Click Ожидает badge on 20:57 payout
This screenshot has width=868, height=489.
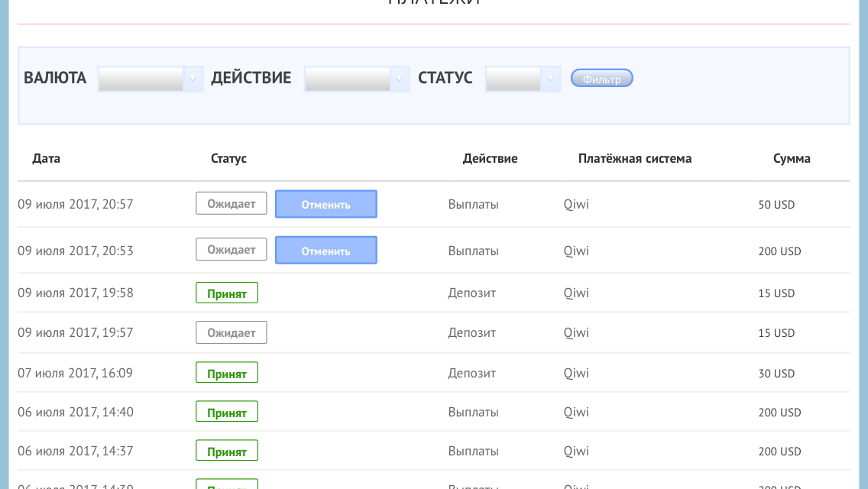[x=231, y=203]
